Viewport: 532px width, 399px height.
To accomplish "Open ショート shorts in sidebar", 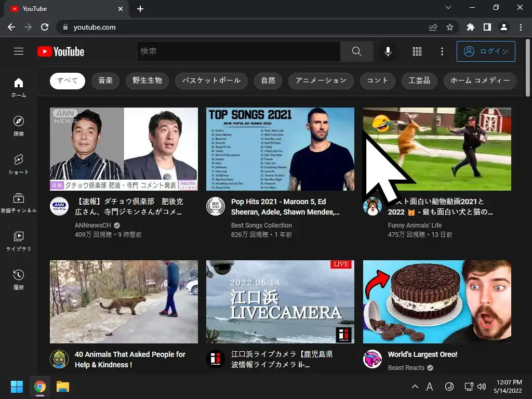I will point(19,164).
